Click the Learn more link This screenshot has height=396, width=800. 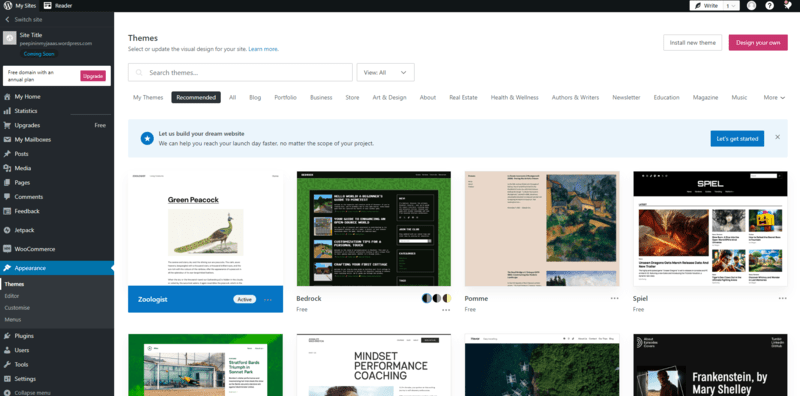tap(263, 50)
